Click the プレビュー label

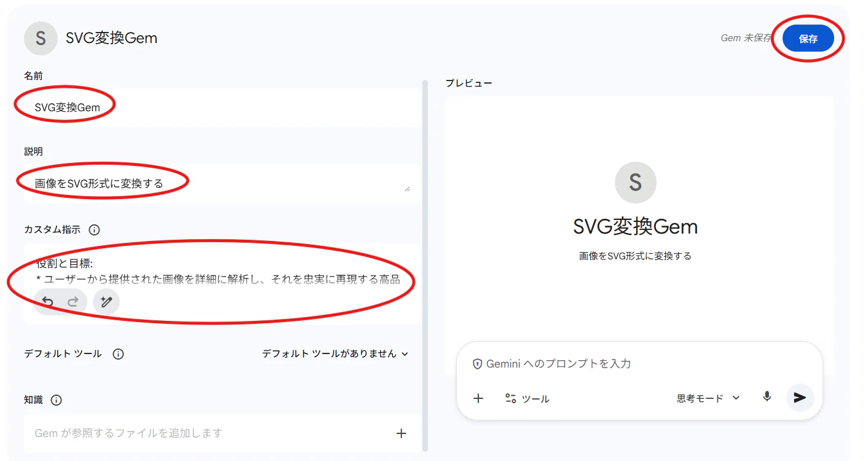point(468,83)
